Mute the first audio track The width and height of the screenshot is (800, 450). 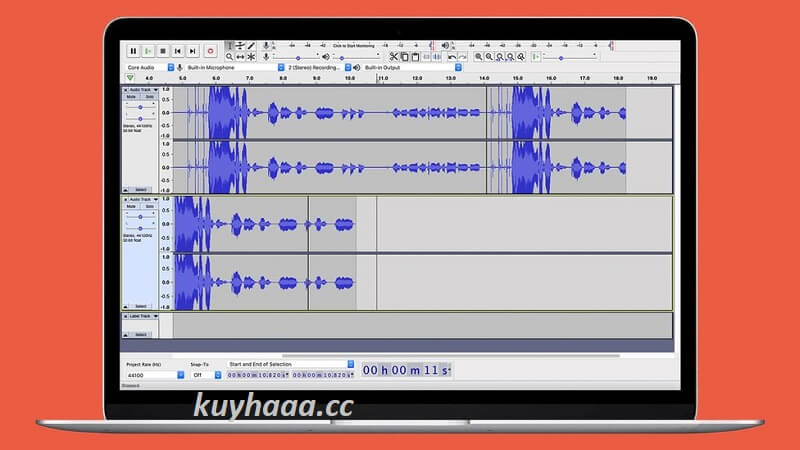tap(131, 96)
